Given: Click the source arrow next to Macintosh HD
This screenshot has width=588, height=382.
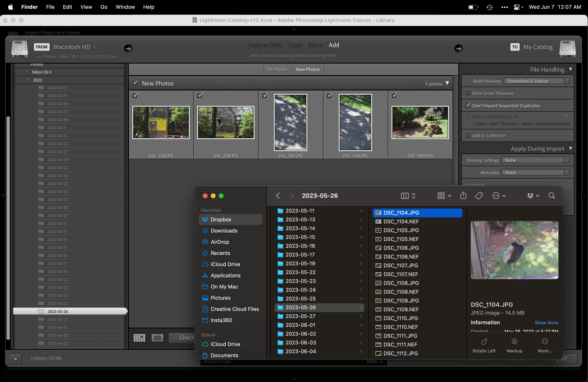Looking at the screenshot, I should (x=128, y=48).
